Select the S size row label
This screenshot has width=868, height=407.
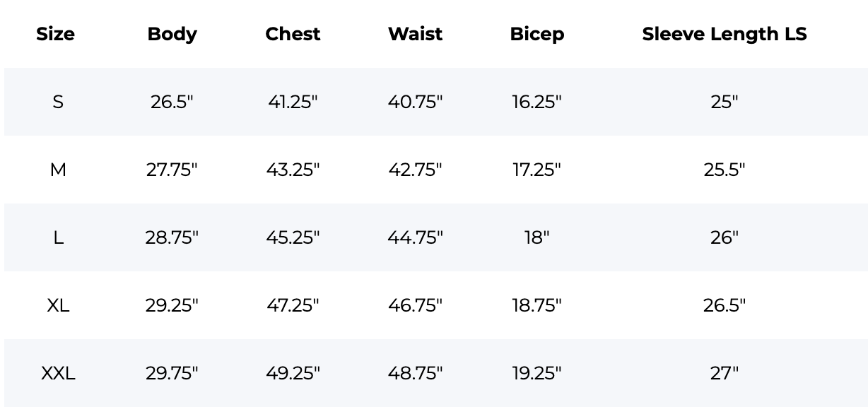[x=58, y=102]
